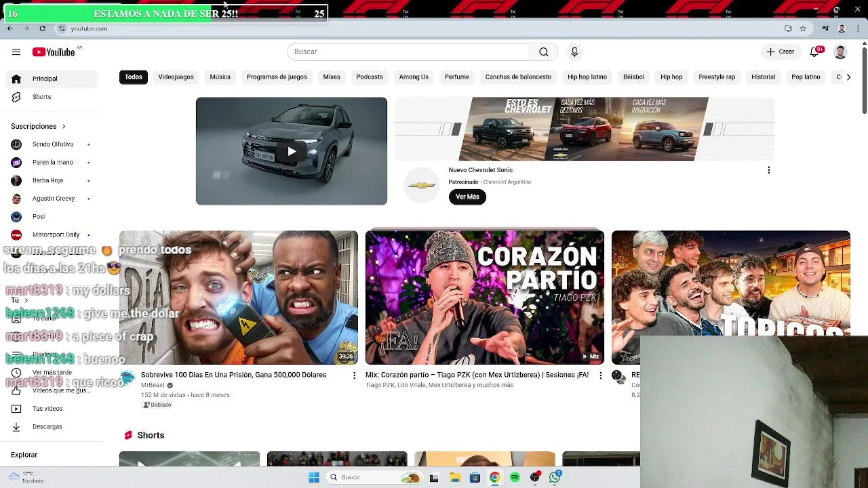Click the install app icon in address bar
Screen dimensions: 868x488
[x=788, y=28]
